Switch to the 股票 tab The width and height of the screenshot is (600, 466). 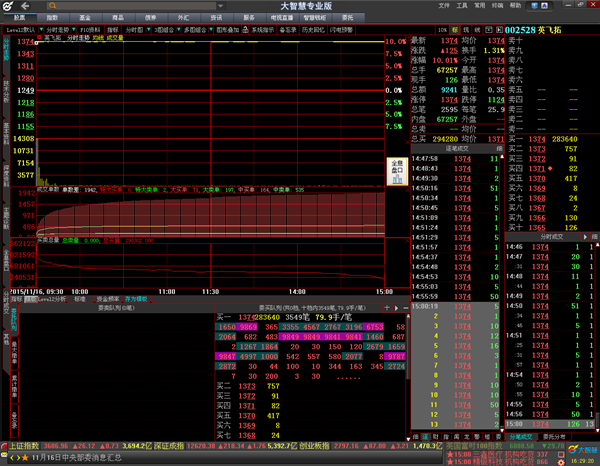(20, 18)
